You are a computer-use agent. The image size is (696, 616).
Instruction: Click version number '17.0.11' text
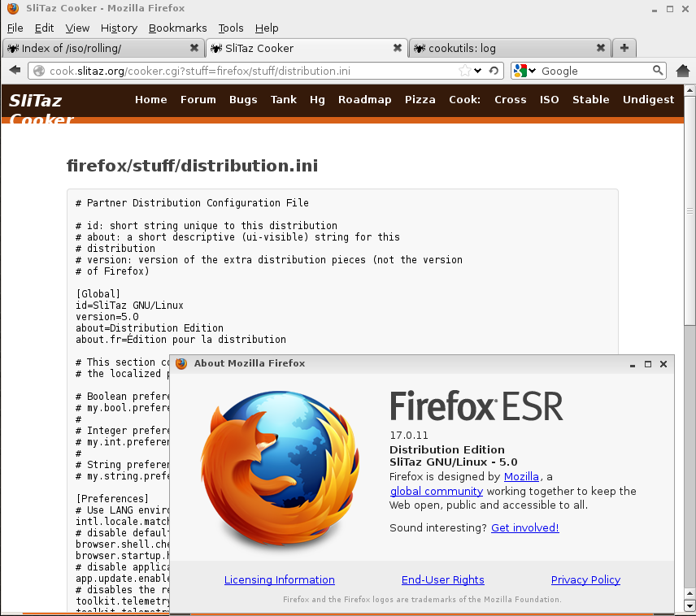(x=409, y=436)
